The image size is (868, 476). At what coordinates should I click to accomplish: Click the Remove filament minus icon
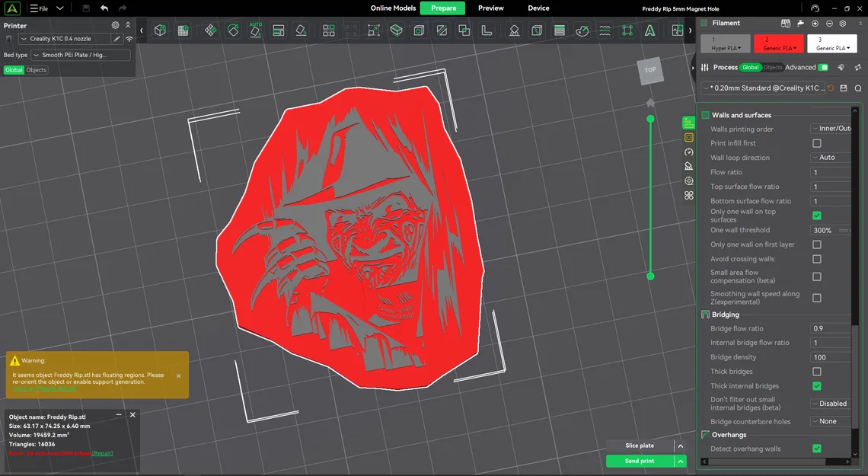pos(829,24)
